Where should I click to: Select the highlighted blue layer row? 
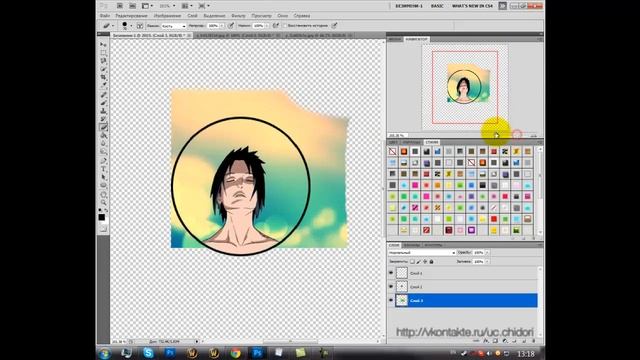[x=466, y=300]
